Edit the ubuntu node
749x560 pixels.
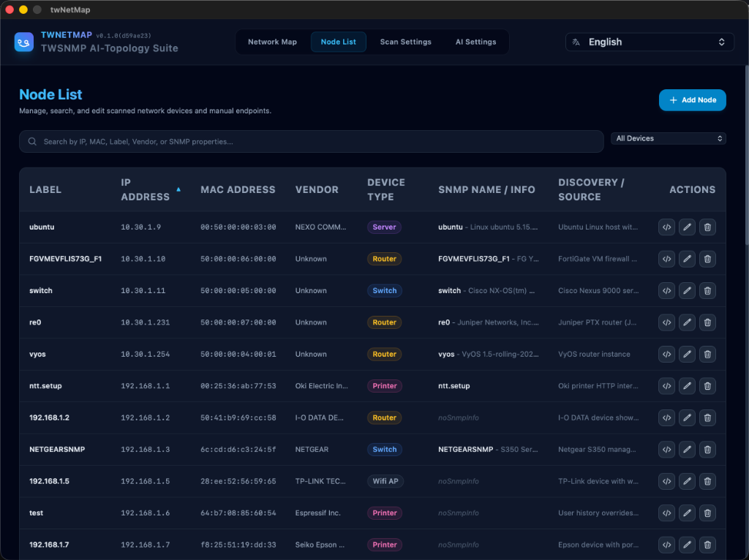pyautogui.click(x=687, y=227)
